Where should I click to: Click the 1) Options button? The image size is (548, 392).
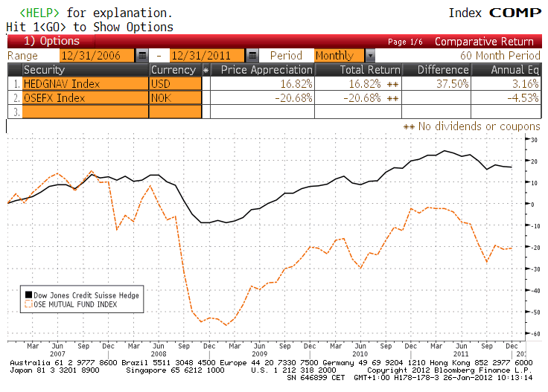click(x=51, y=41)
